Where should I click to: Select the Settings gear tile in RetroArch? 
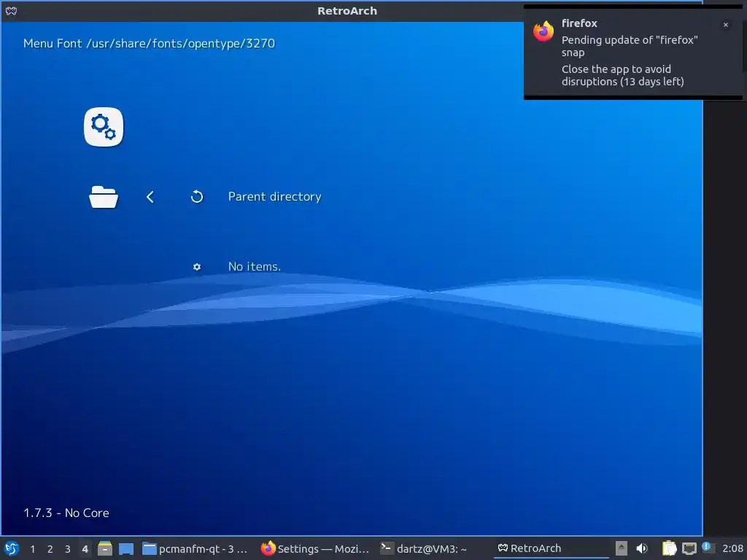click(x=104, y=127)
